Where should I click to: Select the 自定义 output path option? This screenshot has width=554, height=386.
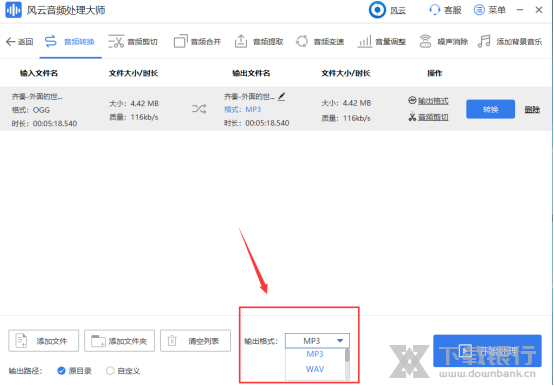123,371
